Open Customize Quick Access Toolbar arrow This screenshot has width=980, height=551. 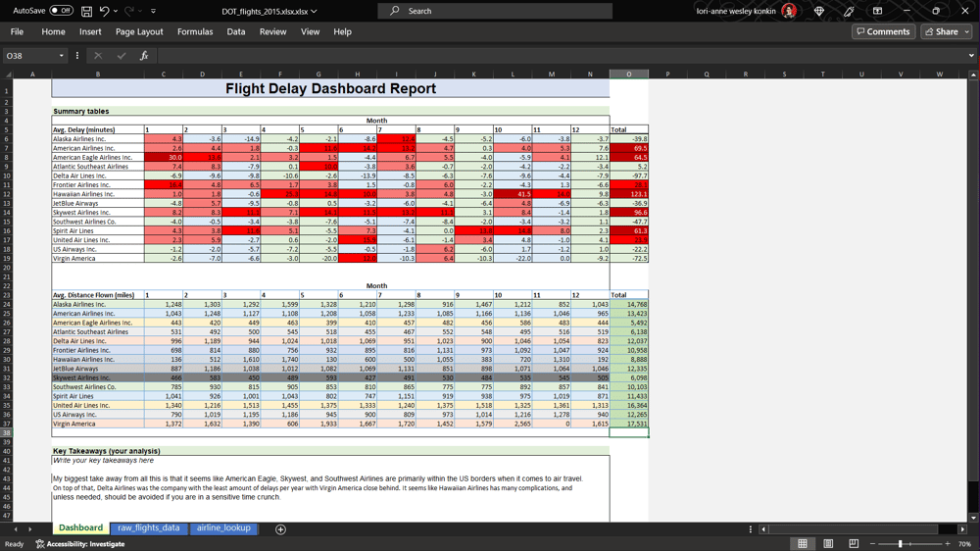tap(153, 11)
